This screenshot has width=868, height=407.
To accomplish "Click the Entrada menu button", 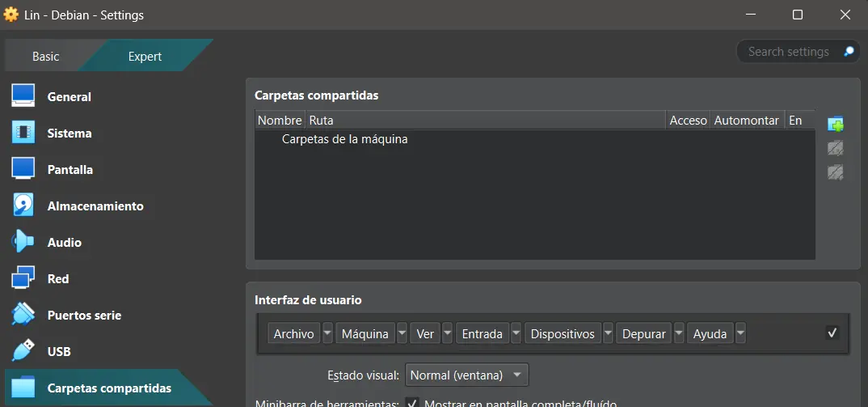I will pos(482,334).
